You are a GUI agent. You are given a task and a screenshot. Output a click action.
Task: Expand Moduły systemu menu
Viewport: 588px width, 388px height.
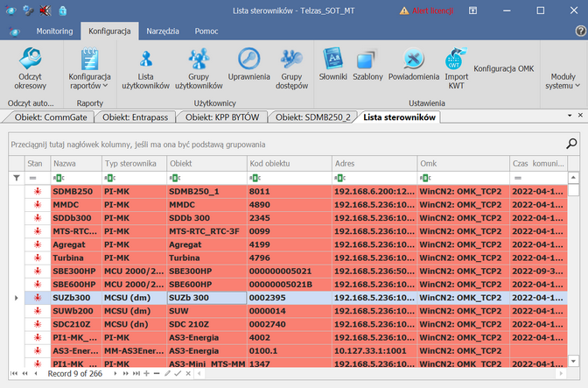point(563,81)
